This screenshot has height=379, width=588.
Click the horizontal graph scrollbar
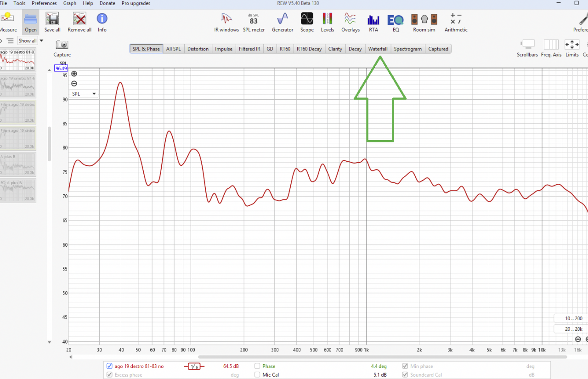tap(393, 356)
